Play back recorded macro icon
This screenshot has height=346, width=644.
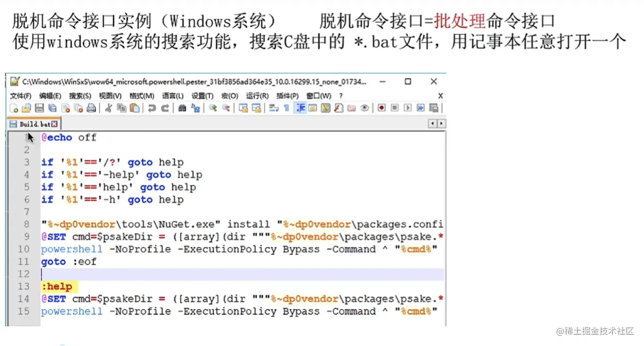[x=407, y=108]
